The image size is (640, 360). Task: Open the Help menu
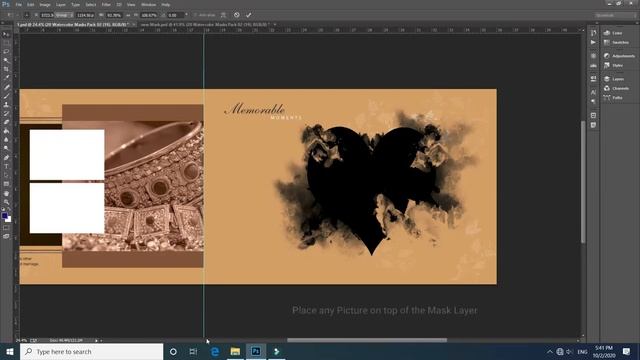pos(165,4)
